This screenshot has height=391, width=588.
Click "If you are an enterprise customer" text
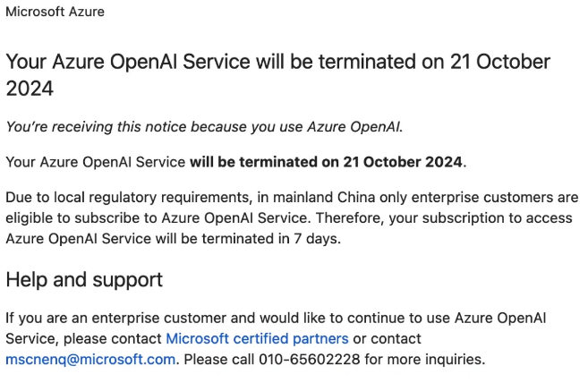click(x=113, y=318)
